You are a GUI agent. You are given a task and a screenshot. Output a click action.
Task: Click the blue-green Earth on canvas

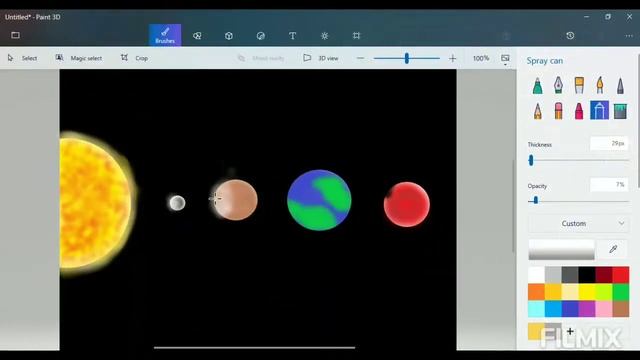click(319, 200)
